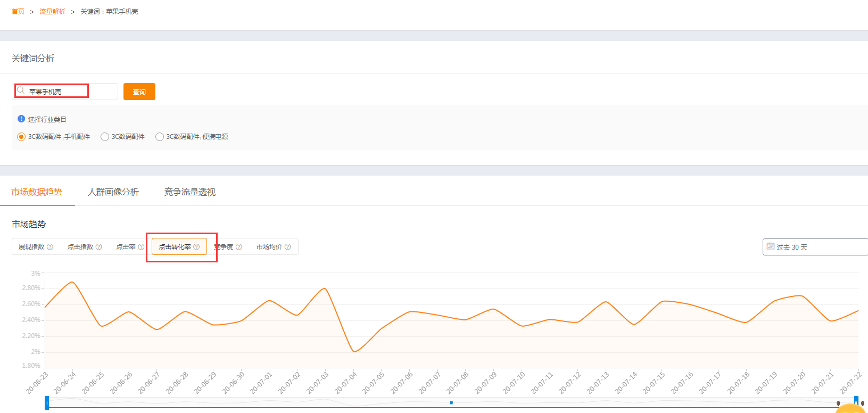Choose the 3C数码配件,便携电源 radio option
Image resolution: width=868 pixels, height=413 pixels.
[x=160, y=137]
